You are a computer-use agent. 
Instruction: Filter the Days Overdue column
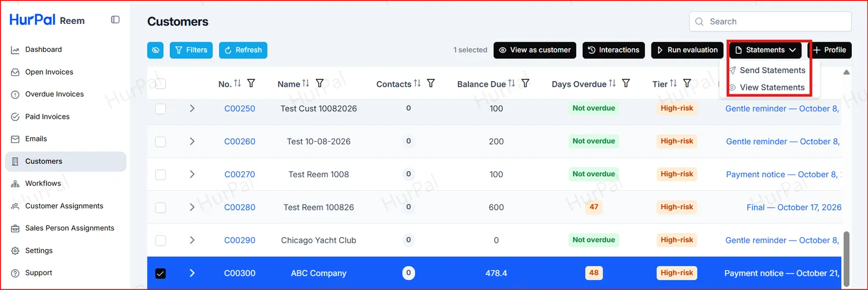626,83
